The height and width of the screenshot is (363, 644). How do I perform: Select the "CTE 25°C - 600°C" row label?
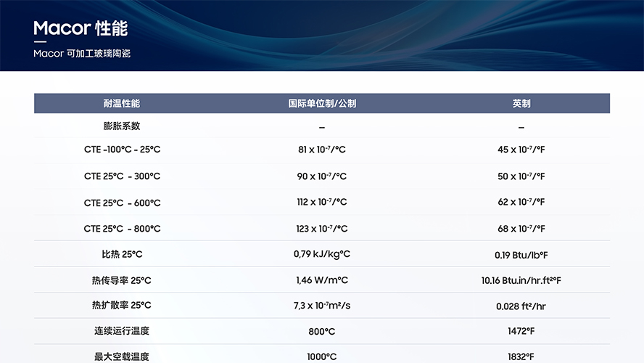[x=122, y=203]
